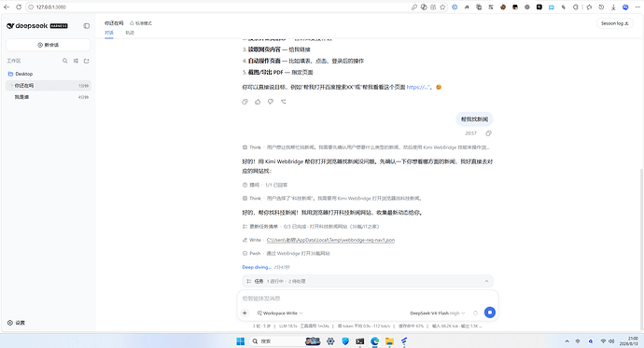Expand the task list update 0/3 line
Image resolution: width=644 pixels, height=348 pixels.
coord(311,227)
